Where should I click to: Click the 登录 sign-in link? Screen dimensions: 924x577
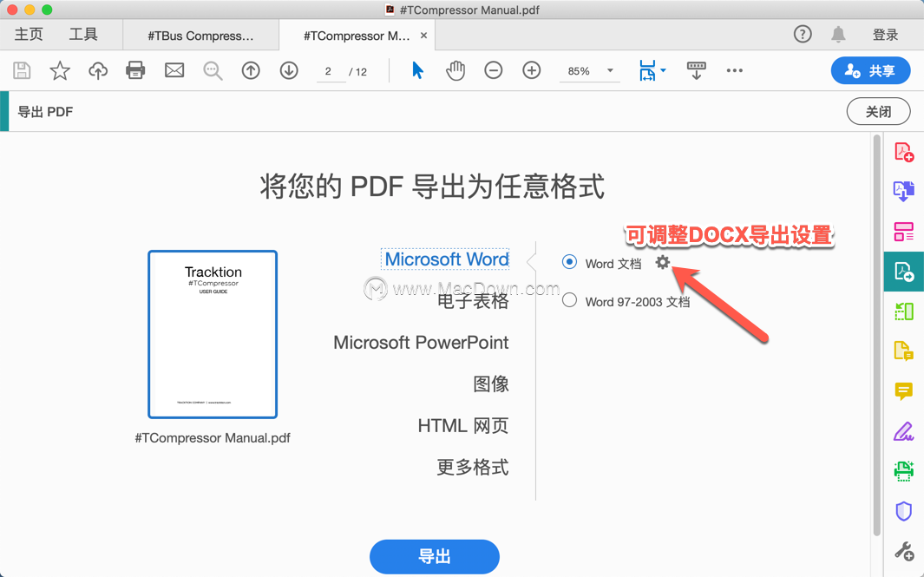coord(885,35)
